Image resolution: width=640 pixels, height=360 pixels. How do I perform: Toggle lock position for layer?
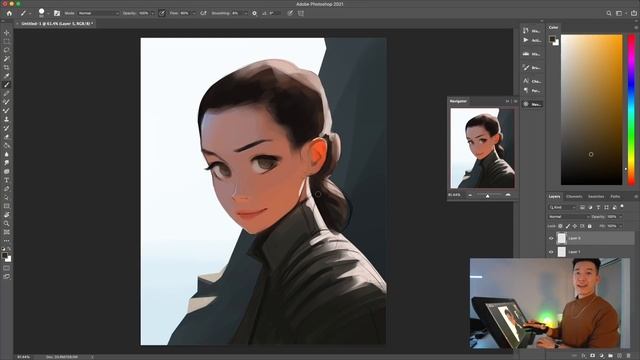pyautogui.click(x=575, y=226)
